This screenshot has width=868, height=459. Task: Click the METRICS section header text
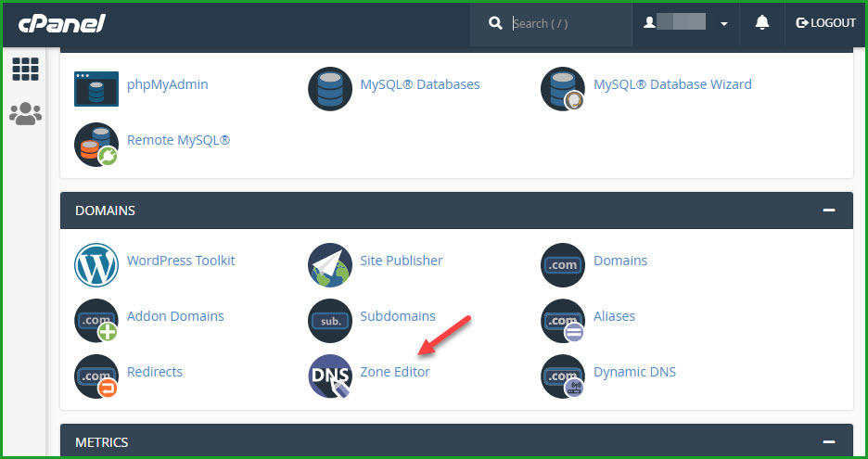[x=102, y=442]
